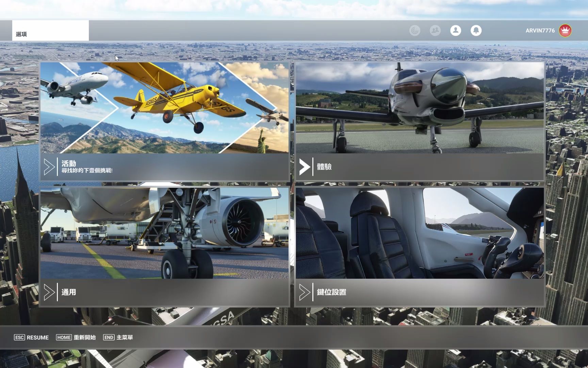Open the achievements swirl icon in header

[414, 31]
